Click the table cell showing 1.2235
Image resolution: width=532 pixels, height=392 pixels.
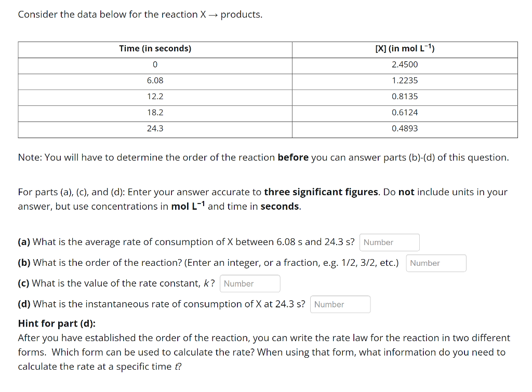[x=405, y=80]
